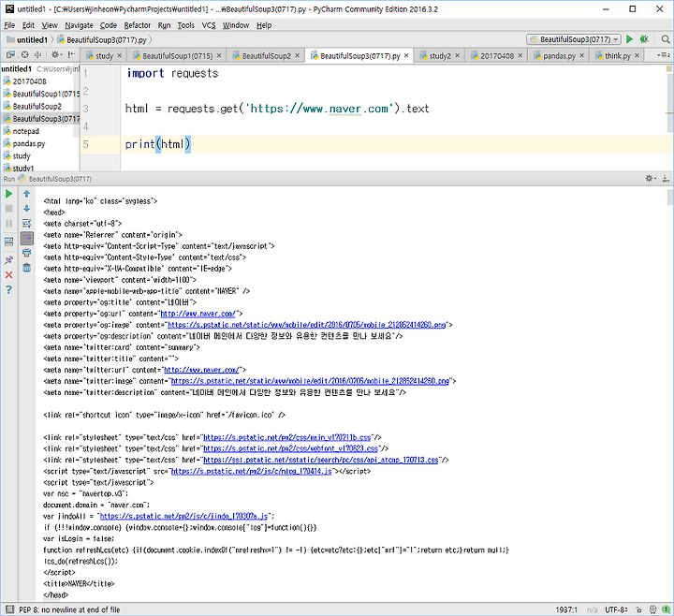Viewport: 674px width, 616px height.
Task: Open webfont_v170623.css link
Action: click(x=290, y=448)
